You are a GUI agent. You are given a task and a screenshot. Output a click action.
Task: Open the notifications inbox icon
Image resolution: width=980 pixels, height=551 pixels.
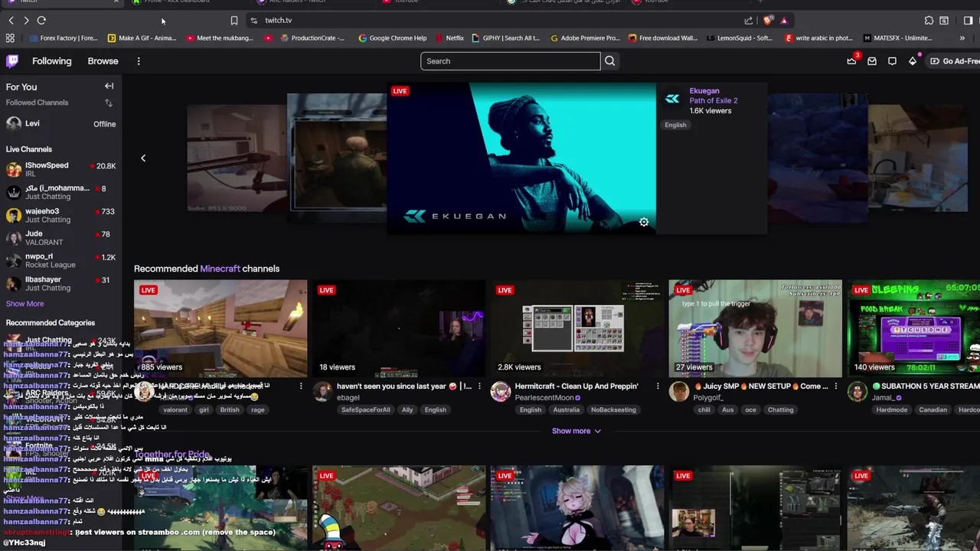tap(872, 61)
